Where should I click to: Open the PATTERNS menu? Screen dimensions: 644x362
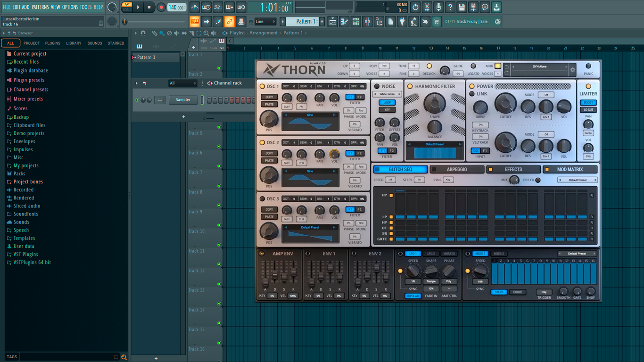click(x=40, y=7)
